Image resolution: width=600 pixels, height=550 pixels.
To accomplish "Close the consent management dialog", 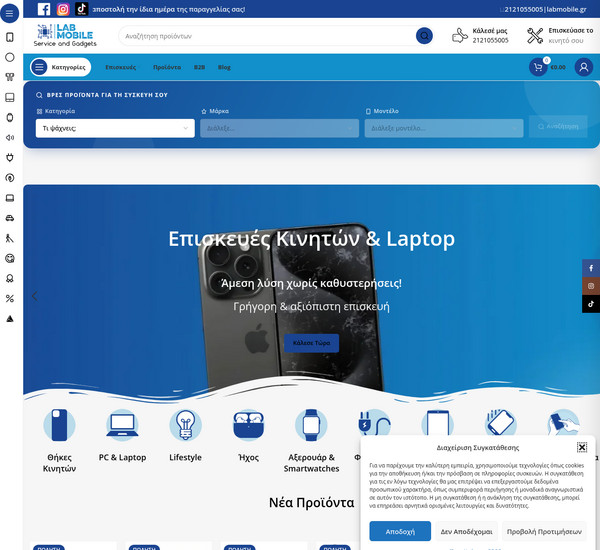I will pos(582,447).
